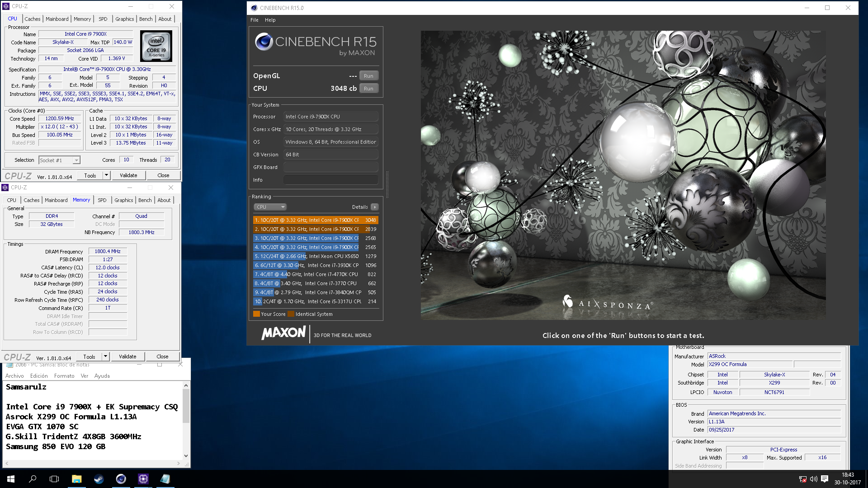868x488 pixels.
Task: Run the OpenGL benchmark
Action: click(x=368, y=76)
